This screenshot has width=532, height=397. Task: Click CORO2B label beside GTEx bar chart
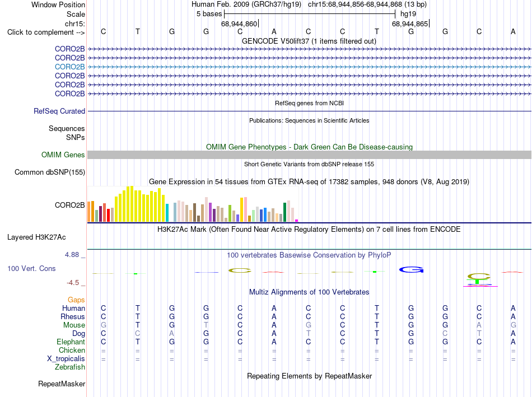tap(69, 205)
